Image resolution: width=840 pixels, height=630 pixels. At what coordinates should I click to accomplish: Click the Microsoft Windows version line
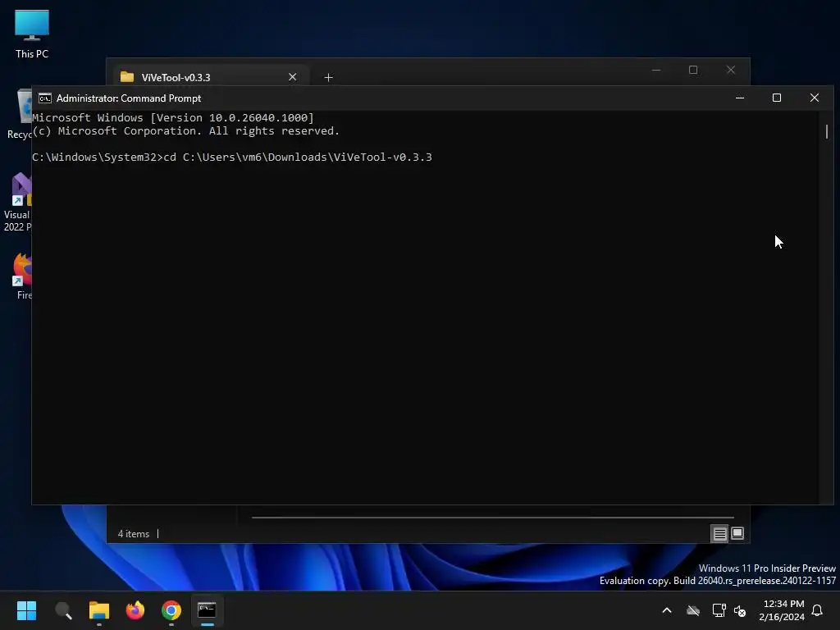click(x=173, y=118)
